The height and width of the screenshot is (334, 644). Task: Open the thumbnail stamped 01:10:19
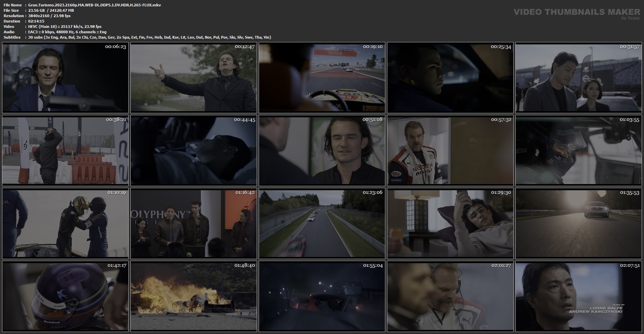[65, 223]
